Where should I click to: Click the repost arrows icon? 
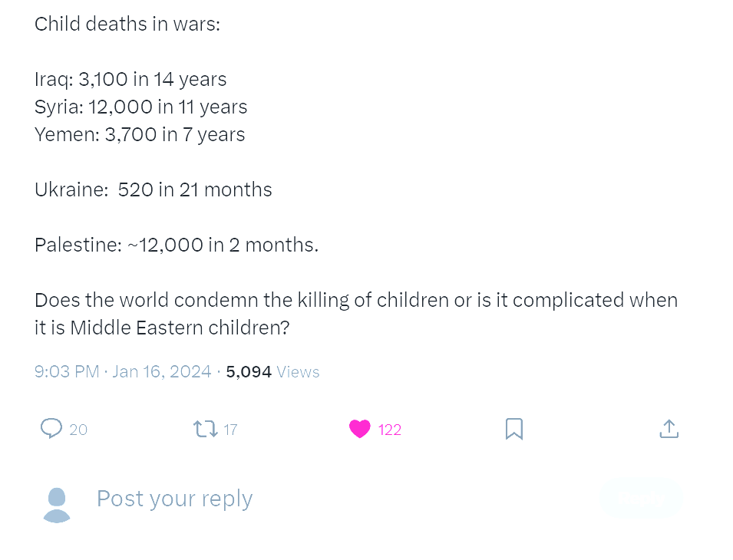205,429
